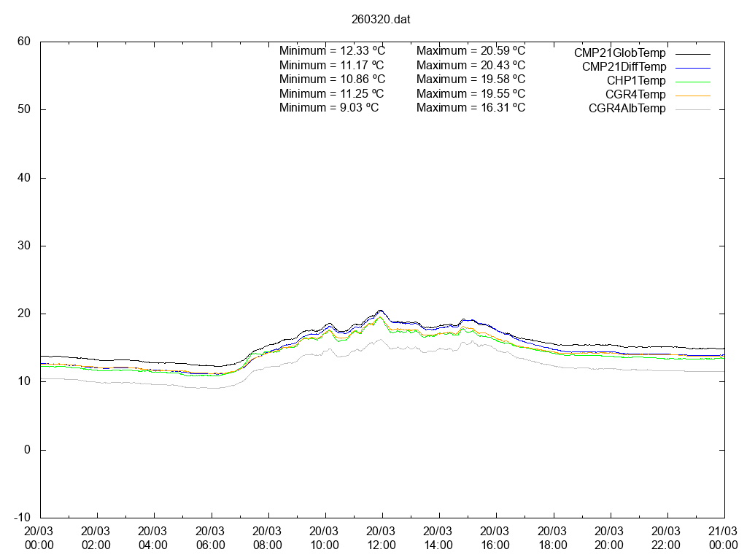Click the -10 label on the y-axis

(x=22, y=518)
